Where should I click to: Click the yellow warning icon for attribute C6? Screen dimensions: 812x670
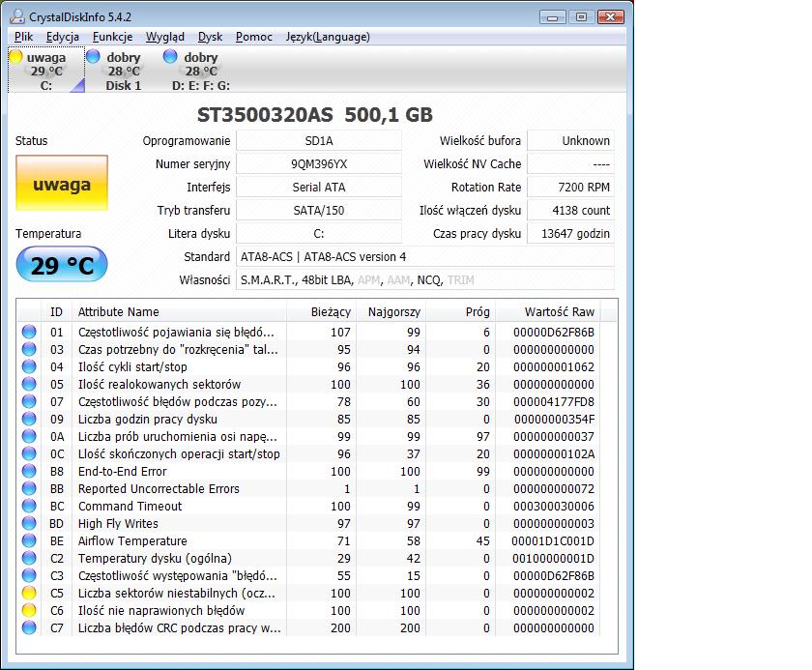point(29,610)
